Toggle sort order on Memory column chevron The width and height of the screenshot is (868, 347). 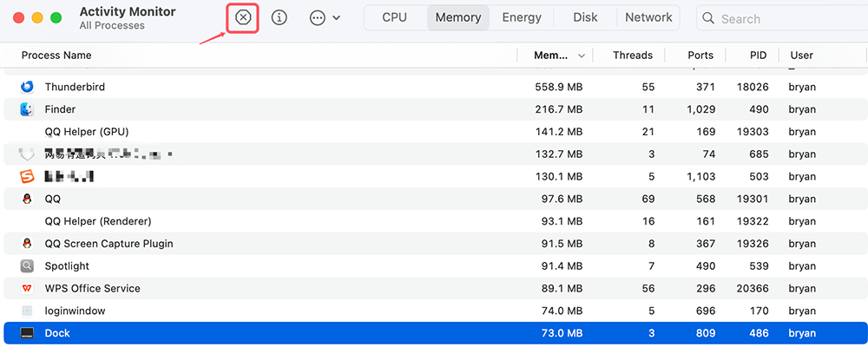(582, 56)
